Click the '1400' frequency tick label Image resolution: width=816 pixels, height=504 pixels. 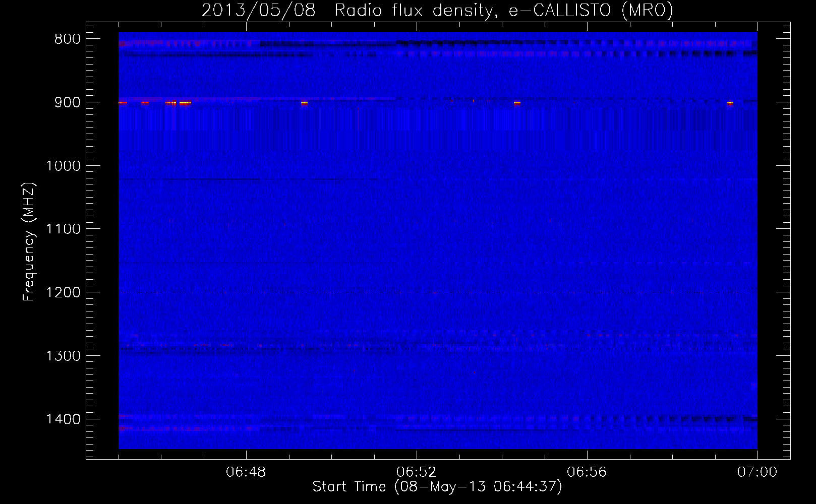click(x=63, y=419)
